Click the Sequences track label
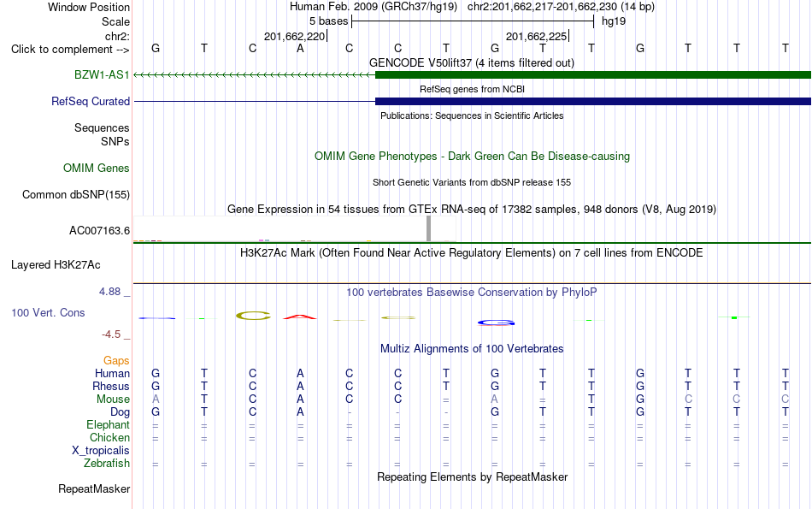The image size is (812, 509). (x=102, y=127)
